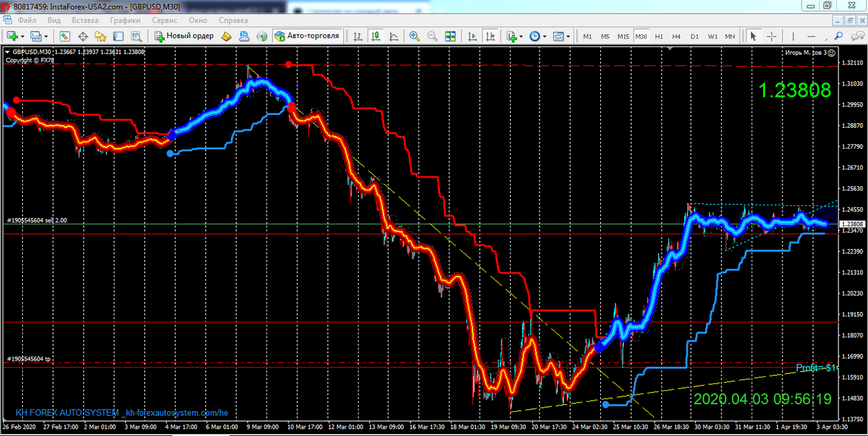Click the '9 Mar 09:00' time axis label

(x=263, y=427)
